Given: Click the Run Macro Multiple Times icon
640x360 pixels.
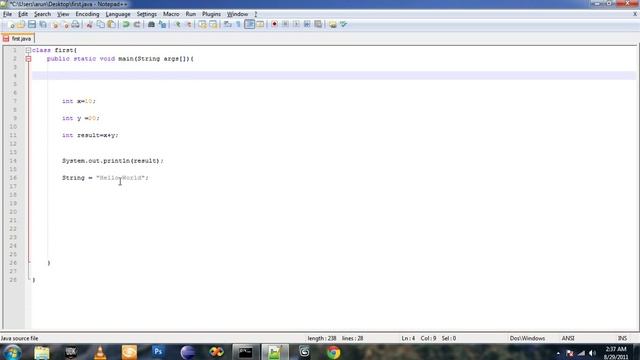Looking at the screenshot, I should click(307, 24).
